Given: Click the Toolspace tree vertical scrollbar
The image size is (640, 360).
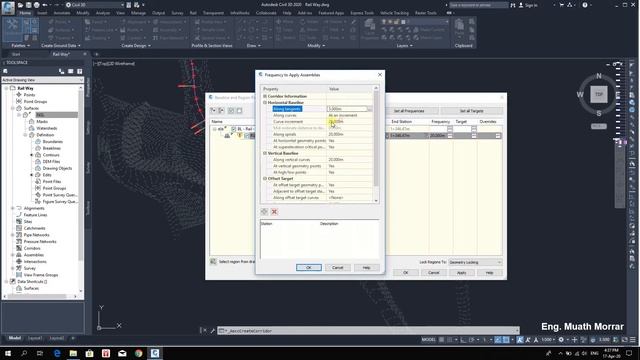Looking at the screenshot, I should point(80,189).
